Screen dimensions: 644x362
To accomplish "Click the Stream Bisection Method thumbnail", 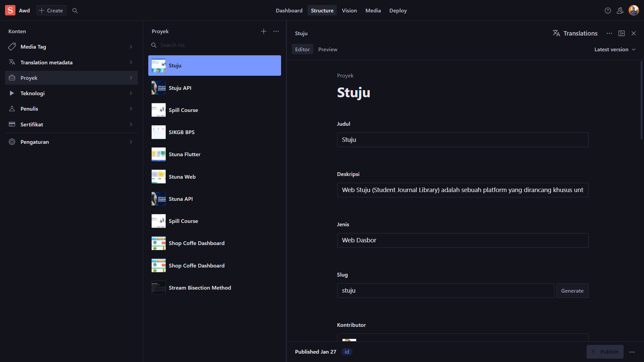I will [x=159, y=288].
